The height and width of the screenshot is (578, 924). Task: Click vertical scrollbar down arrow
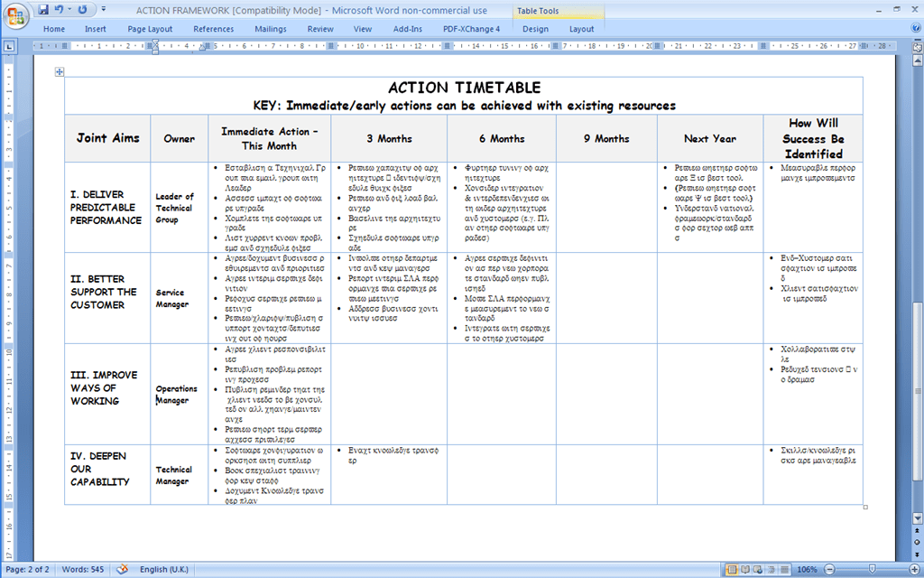918,517
